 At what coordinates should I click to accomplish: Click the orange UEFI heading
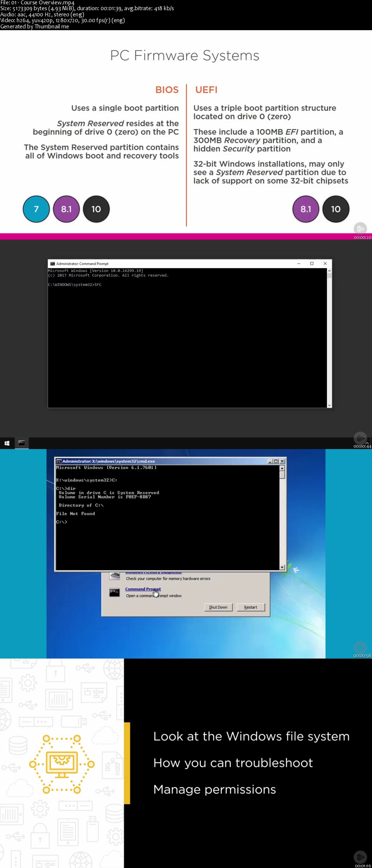(x=206, y=90)
